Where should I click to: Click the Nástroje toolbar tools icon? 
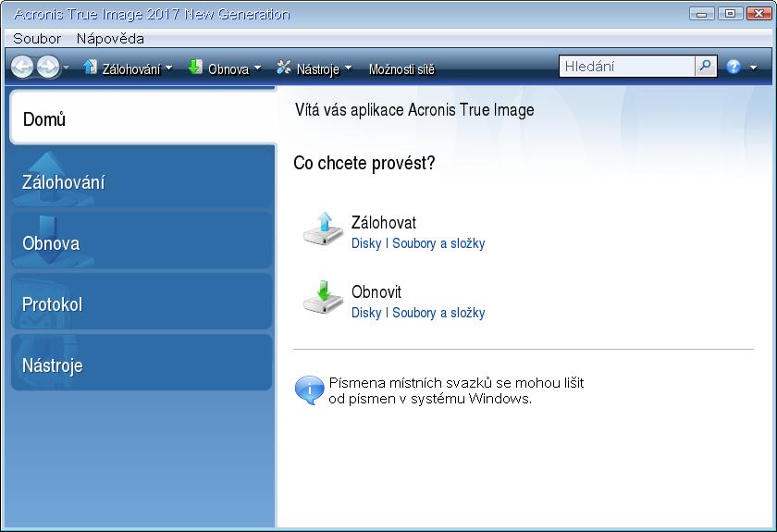[x=284, y=68]
